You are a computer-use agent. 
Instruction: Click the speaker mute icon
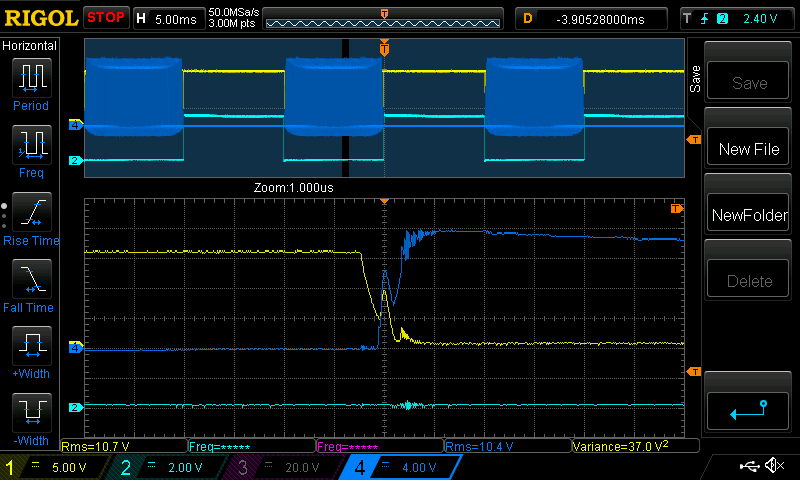773,466
